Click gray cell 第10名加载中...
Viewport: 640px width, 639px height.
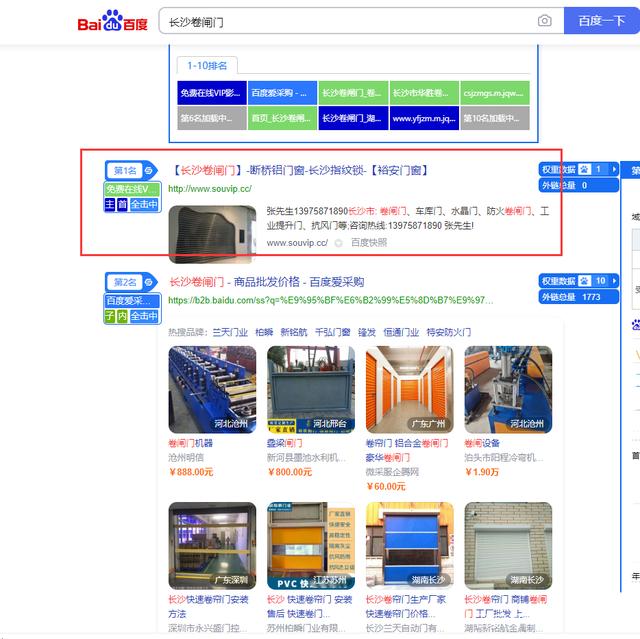pos(495,118)
